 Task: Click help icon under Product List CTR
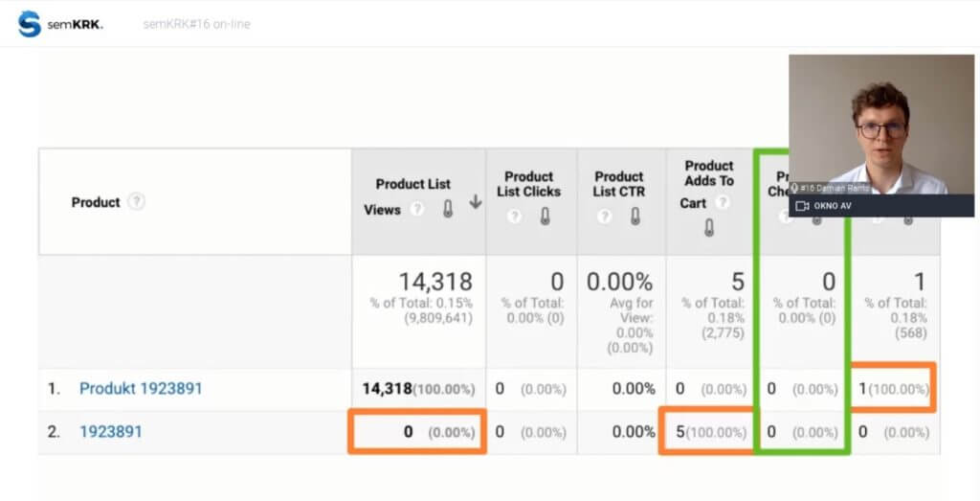pos(605,216)
